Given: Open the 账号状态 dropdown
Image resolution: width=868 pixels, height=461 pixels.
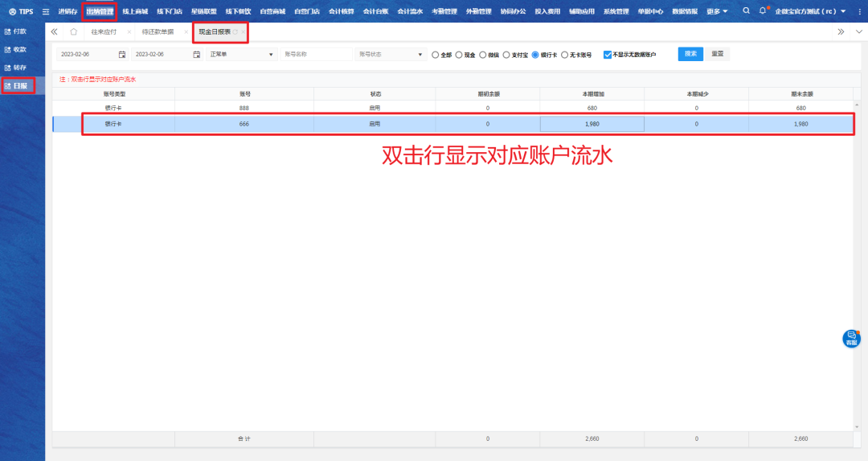Looking at the screenshot, I should point(391,55).
